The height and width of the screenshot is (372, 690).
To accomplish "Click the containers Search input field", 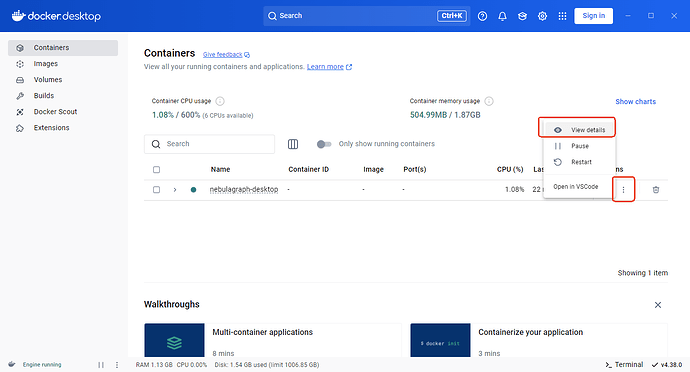I will (x=209, y=144).
